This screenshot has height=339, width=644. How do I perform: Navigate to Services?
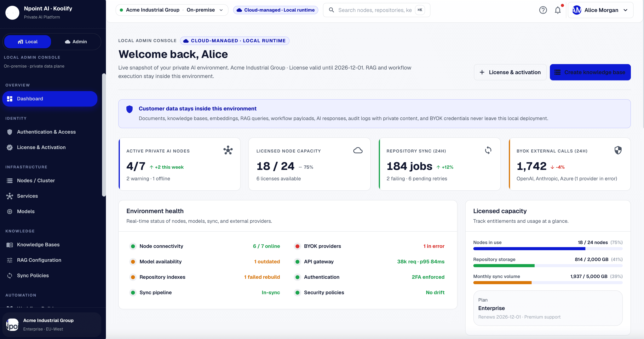[50, 196]
